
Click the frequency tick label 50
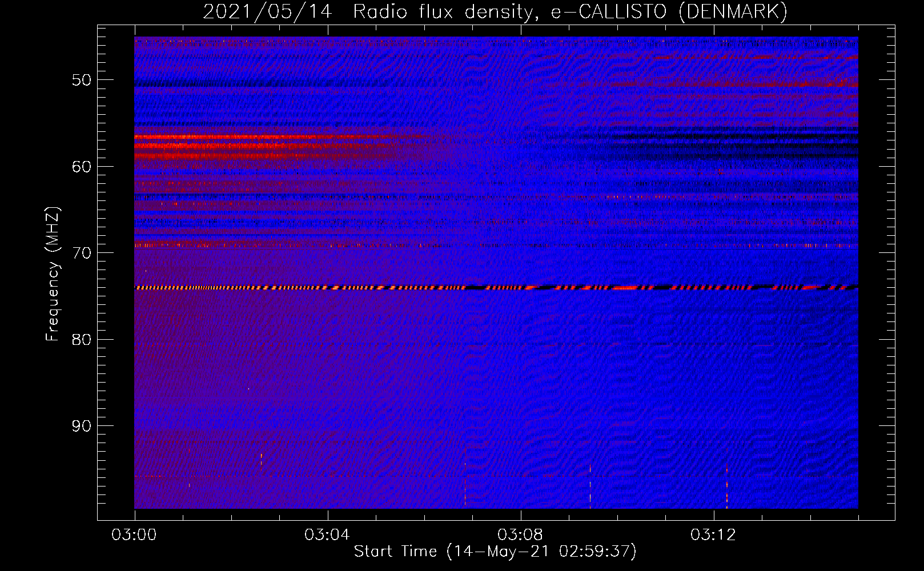pyautogui.click(x=82, y=80)
